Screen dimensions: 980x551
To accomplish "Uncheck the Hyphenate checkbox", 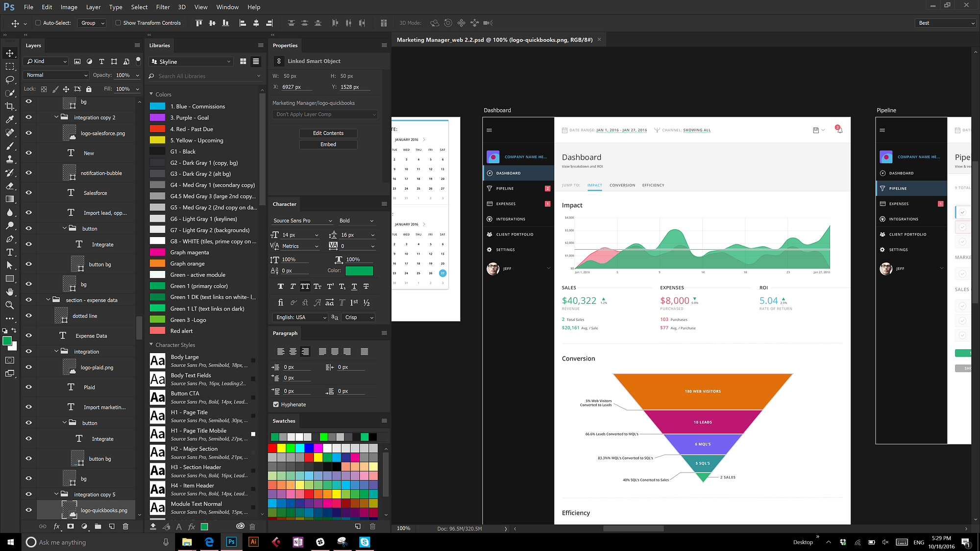I will pyautogui.click(x=276, y=405).
